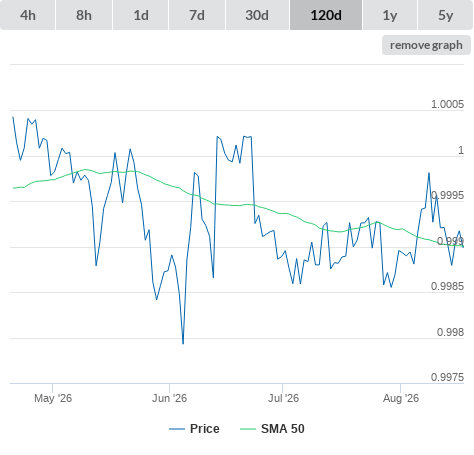This screenshot has height=455, width=474.
Task: Select the 4h time range tab
Action: (28, 15)
